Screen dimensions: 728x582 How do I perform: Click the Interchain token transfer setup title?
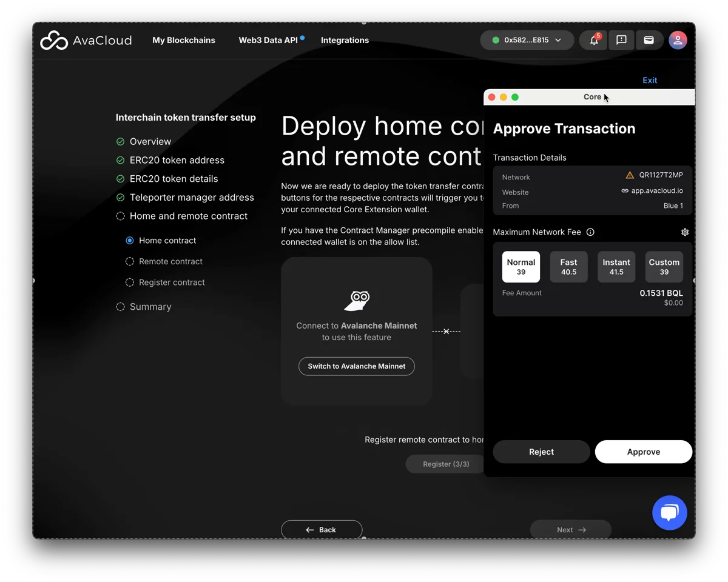186,118
